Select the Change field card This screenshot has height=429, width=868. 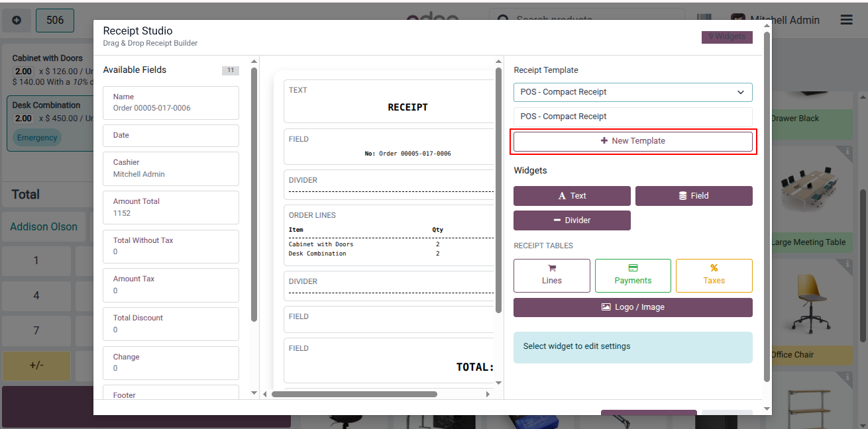[x=171, y=363]
